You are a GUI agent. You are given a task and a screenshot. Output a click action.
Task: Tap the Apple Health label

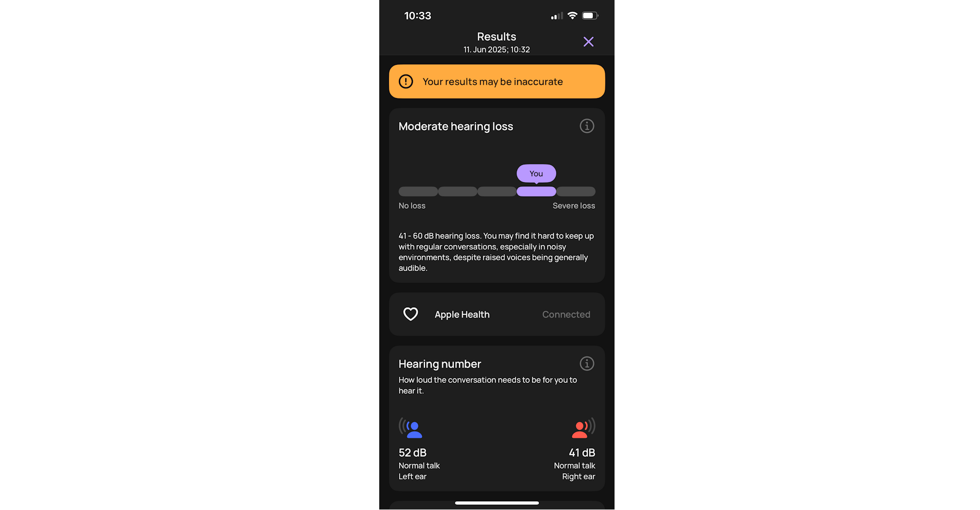pos(462,314)
